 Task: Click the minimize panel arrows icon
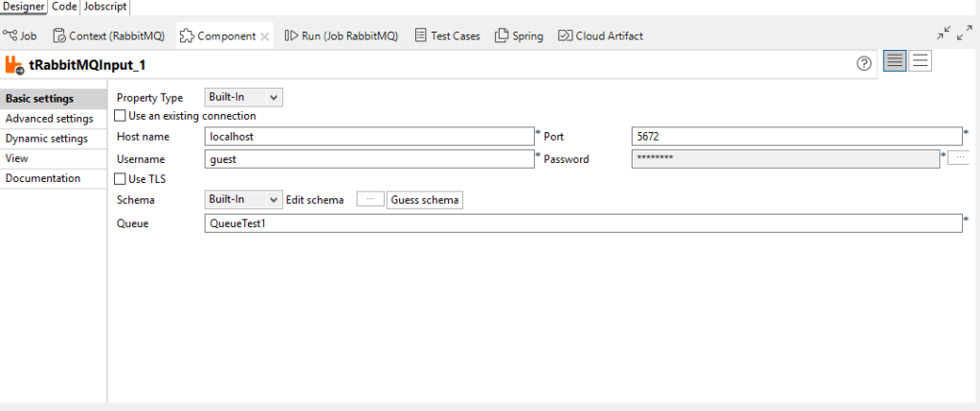point(944,34)
